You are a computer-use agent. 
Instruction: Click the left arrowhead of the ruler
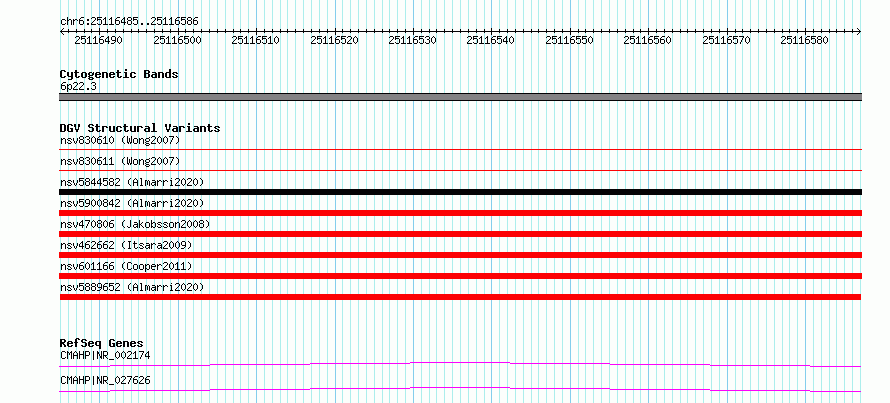pos(62,31)
